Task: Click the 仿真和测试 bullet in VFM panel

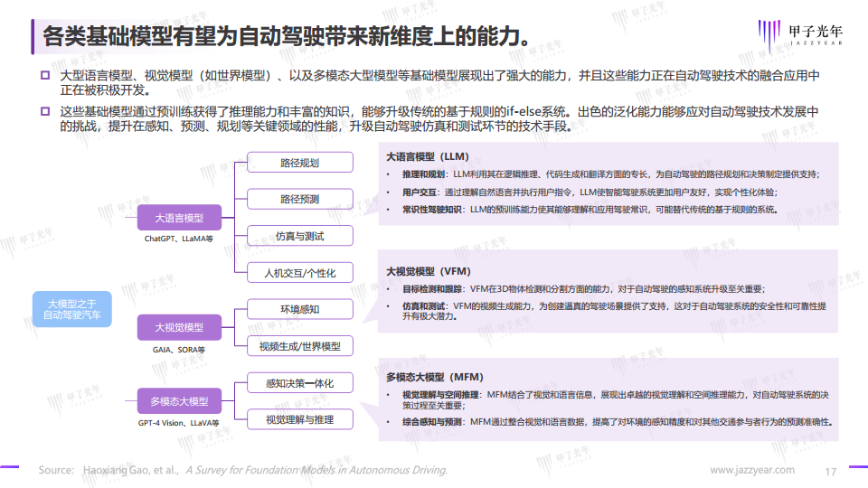Action: coord(614,311)
